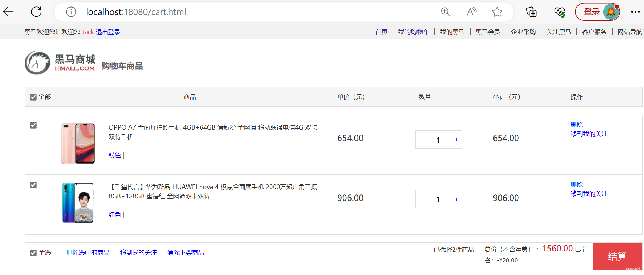Delete the OPPO A7 item via 删除
Viewport: 644px width, 275px height.
[577, 125]
